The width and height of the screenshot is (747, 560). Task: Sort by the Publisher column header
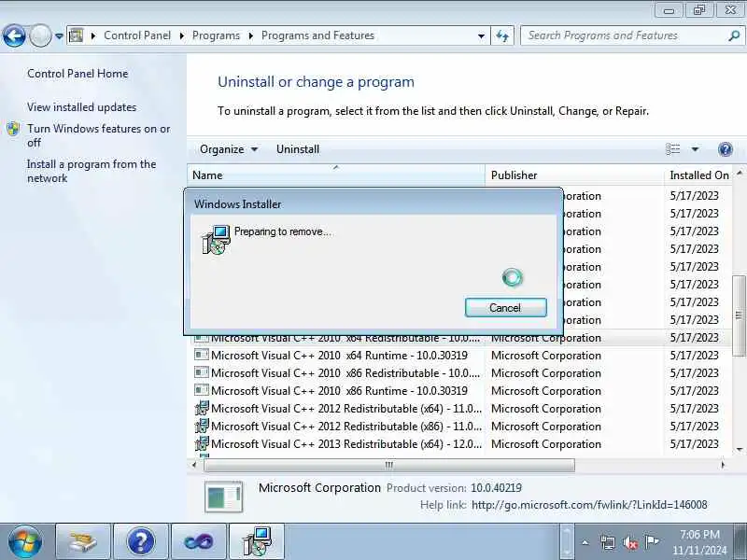point(574,175)
